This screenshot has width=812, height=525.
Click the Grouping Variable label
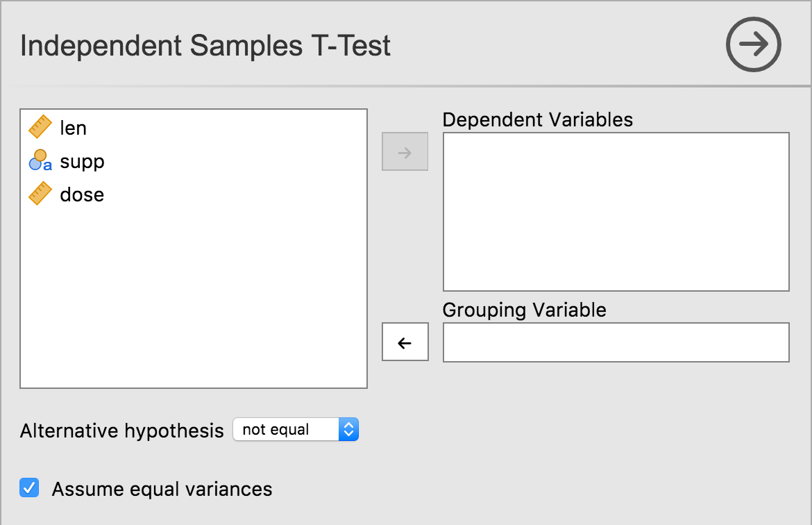[x=524, y=310]
